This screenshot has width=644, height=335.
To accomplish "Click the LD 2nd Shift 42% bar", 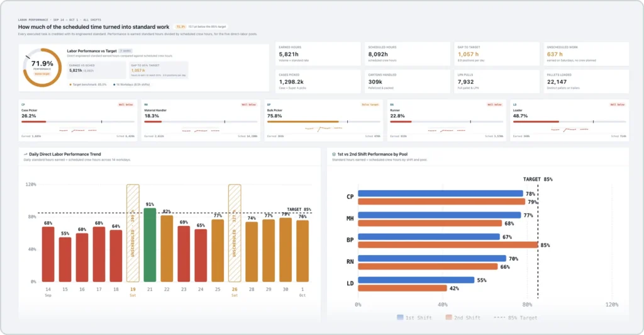I will [402, 288].
